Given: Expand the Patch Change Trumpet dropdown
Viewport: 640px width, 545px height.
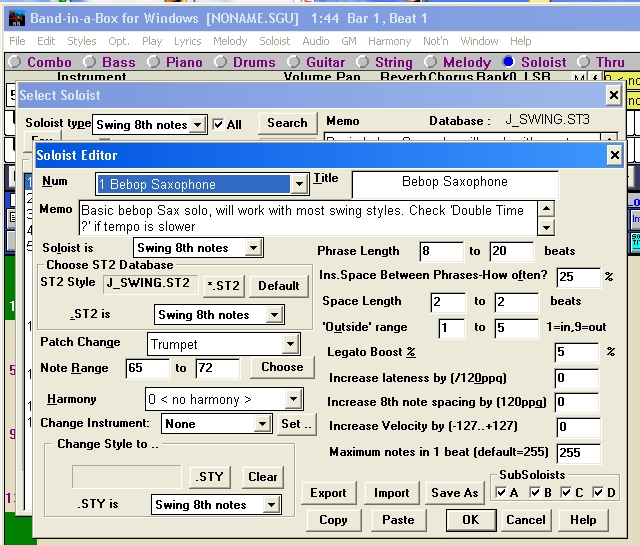Looking at the screenshot, I should point(290,344).
